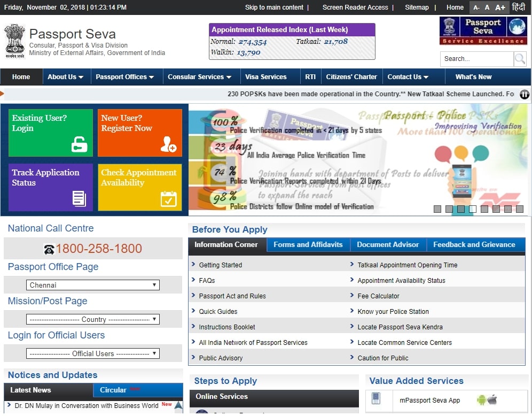Click the Android icon for mPassport Seva
Viewport: 532px width, 416px height.
[481, 400]
